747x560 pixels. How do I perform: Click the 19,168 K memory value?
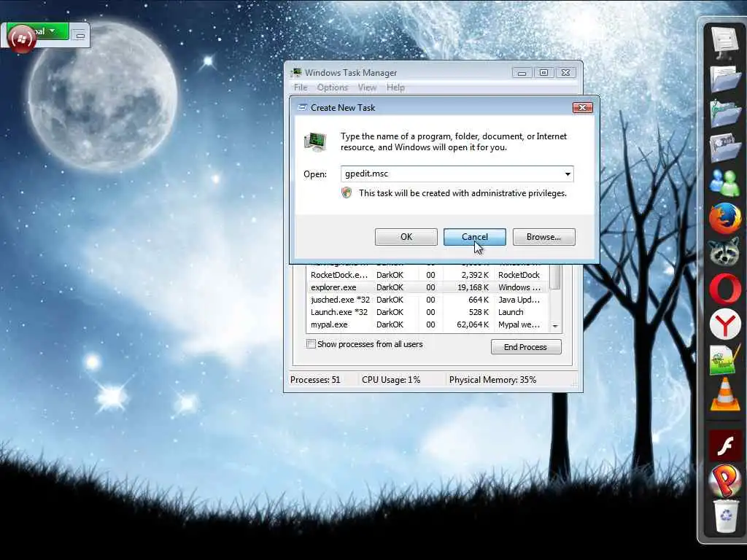(x=473, y=287)
